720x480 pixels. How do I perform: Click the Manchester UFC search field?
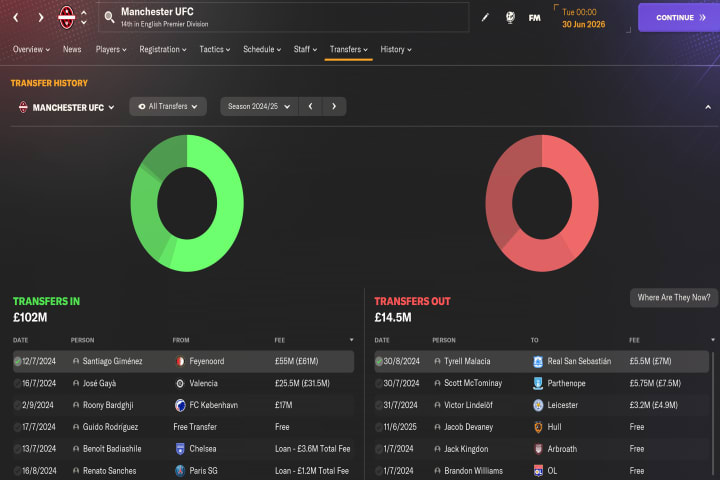(284, 17)
